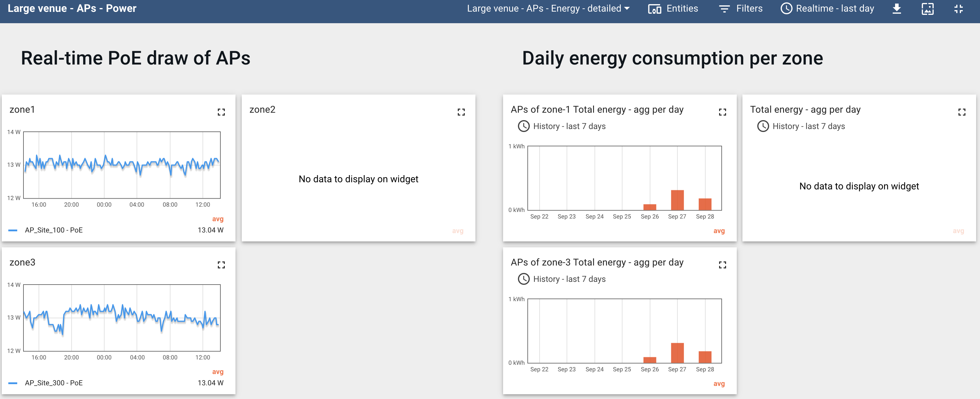
Task: Open dashboard state dropdown Energy - detailed
Action: click(x=548, y=8)
